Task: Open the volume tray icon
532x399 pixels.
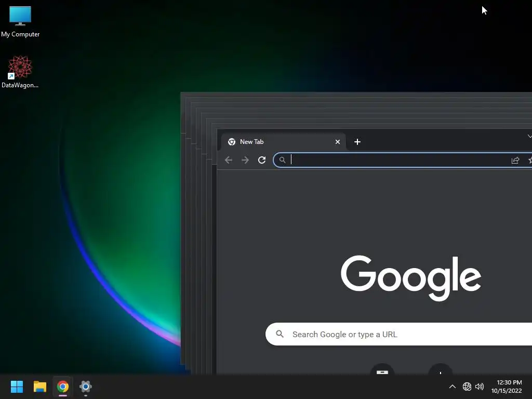Action: pyautogui.click(x=480, y=387)
